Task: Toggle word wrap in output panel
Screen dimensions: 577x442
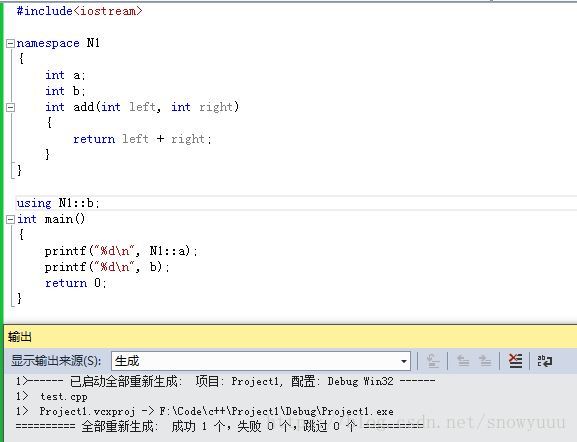Action: pos(545,361)
